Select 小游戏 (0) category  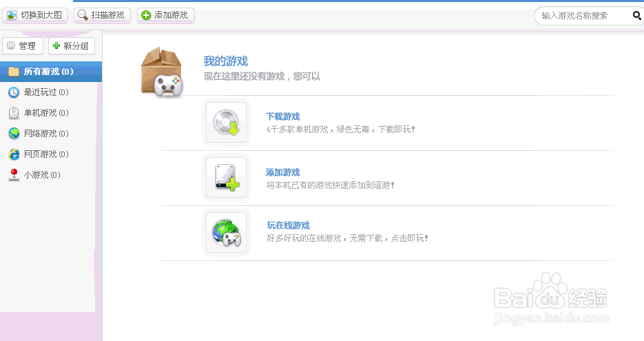click(x=51, y=174)
